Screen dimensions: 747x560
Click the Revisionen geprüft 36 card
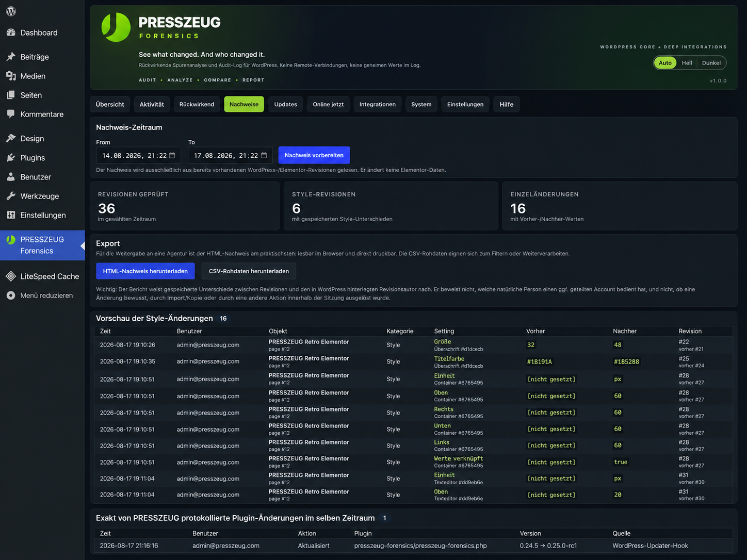click(185, 206)
